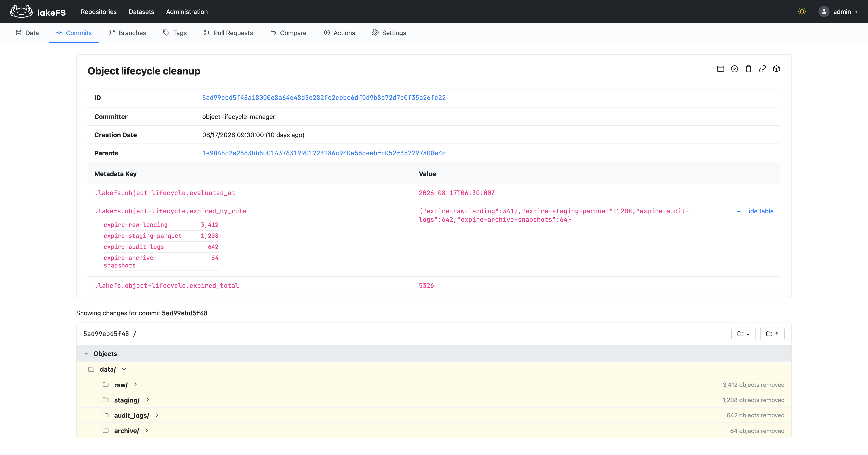Click the raw/ folder name
Screen dimensions: 868x455
pyautogui.click(x=121, y=385)
